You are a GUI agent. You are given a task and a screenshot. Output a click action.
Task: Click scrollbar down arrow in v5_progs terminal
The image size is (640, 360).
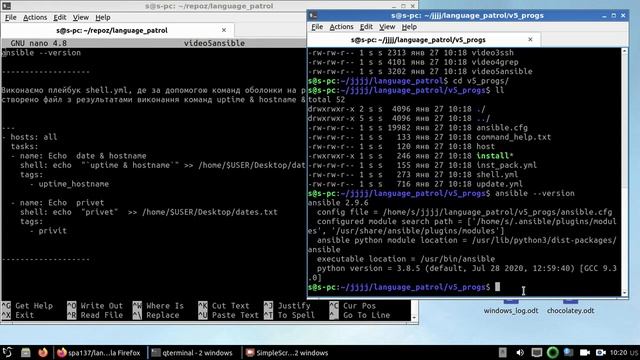tap(624, 293)
